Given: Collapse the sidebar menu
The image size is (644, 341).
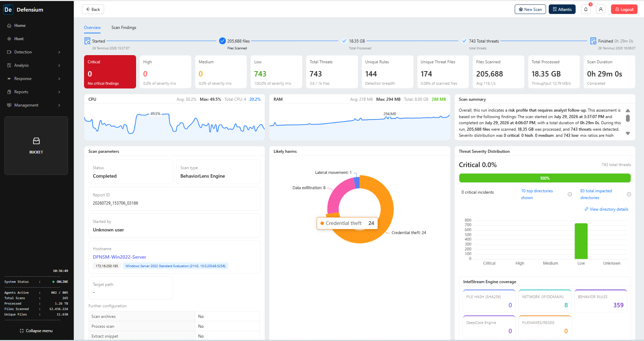Looking at the screenshot, I should (36, 331).
